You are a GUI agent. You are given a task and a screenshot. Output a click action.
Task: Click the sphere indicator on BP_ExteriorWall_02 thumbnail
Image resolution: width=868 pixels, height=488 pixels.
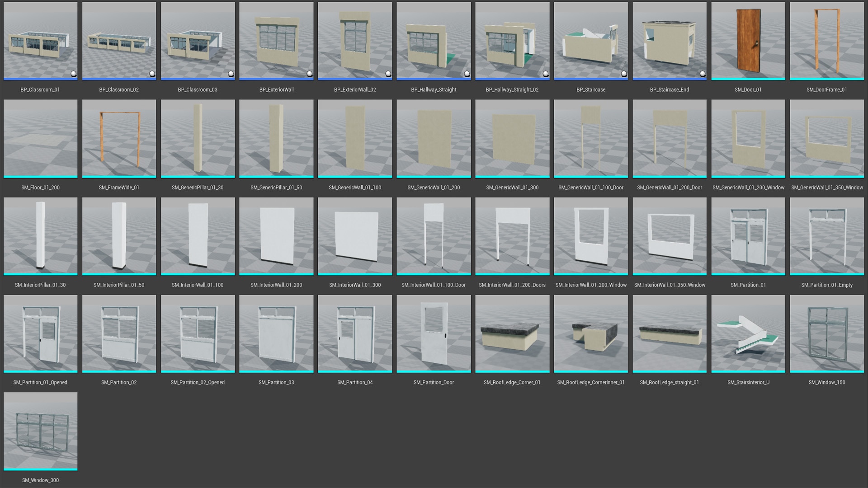pyautogui.click(x=388, y=72)
